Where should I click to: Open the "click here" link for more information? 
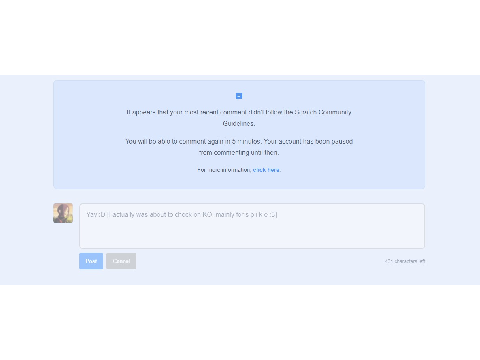tap(267, 170)
